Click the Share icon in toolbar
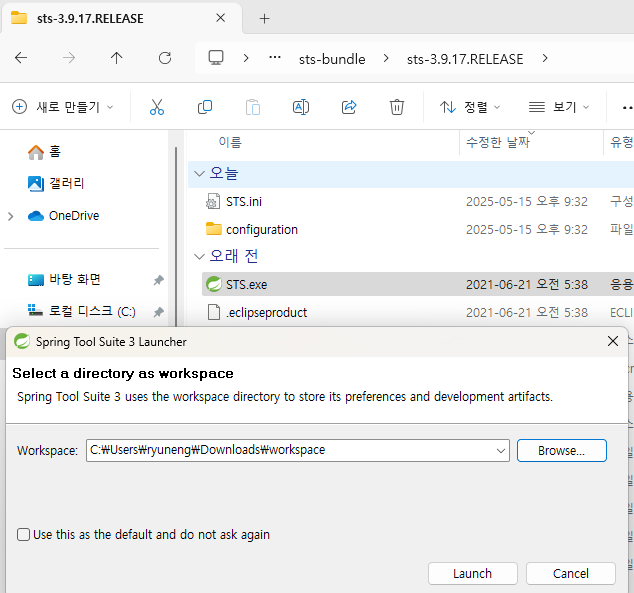This screenshot has height=593, width=634. pos(349,107)
